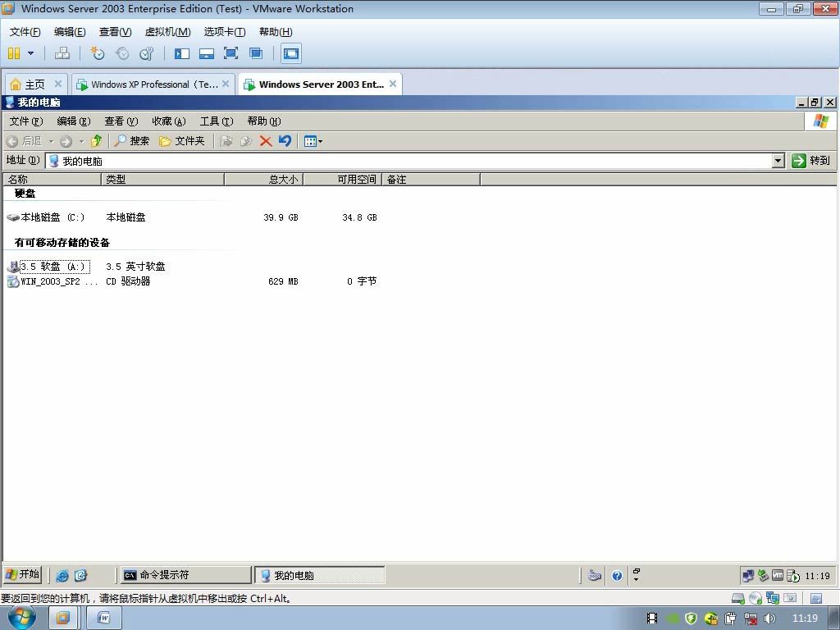
Task: Open VMware 查看(V) menu
Action: (115, 32)
